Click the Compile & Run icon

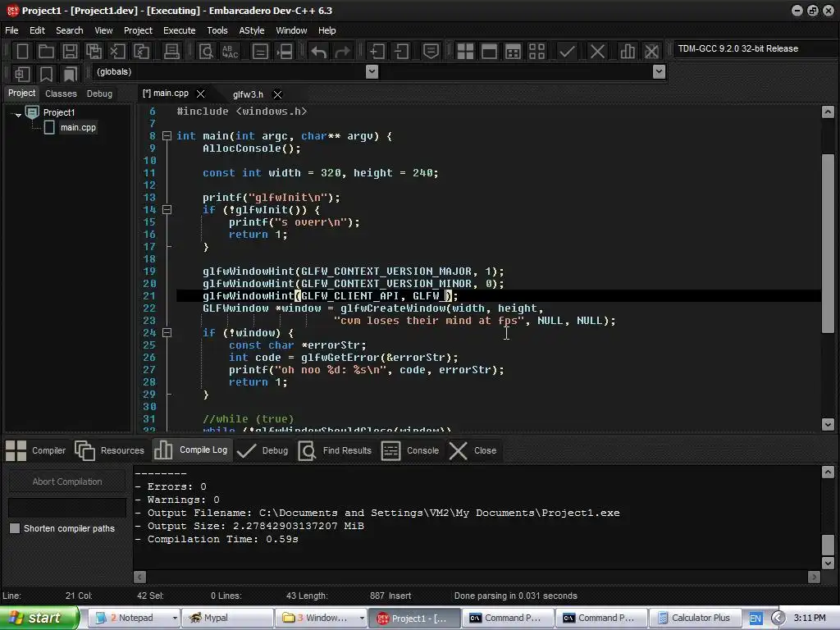(514, 52)
